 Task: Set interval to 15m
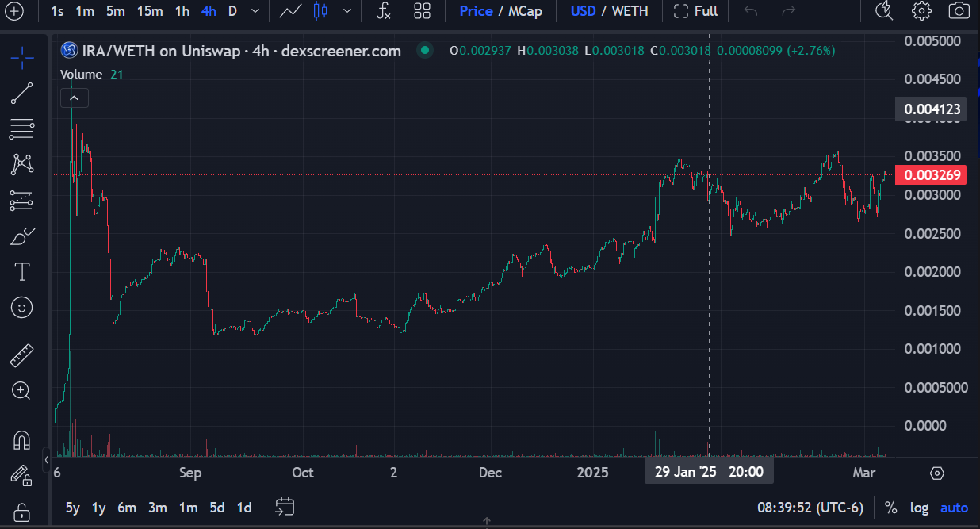click(x=150, y=11)
